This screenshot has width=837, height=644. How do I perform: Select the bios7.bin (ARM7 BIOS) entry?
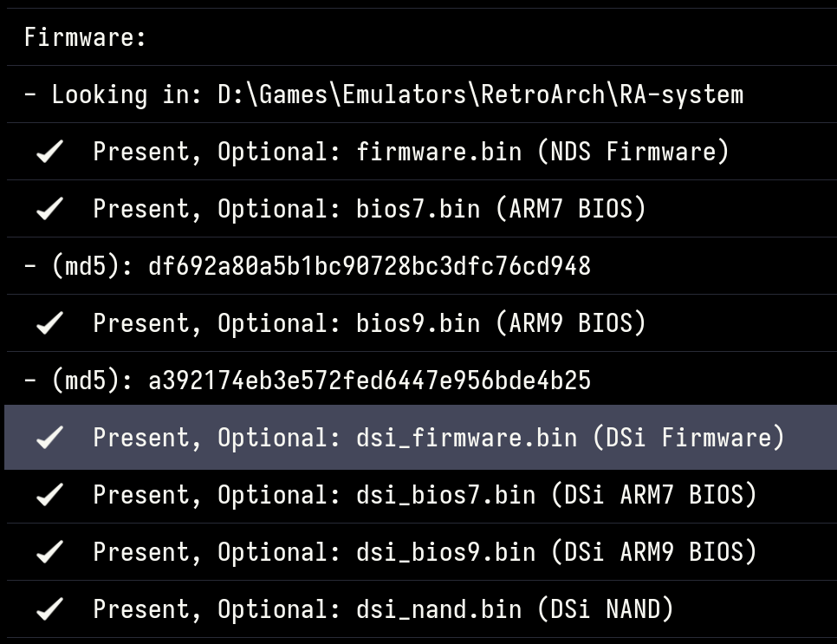pos(422,209)
